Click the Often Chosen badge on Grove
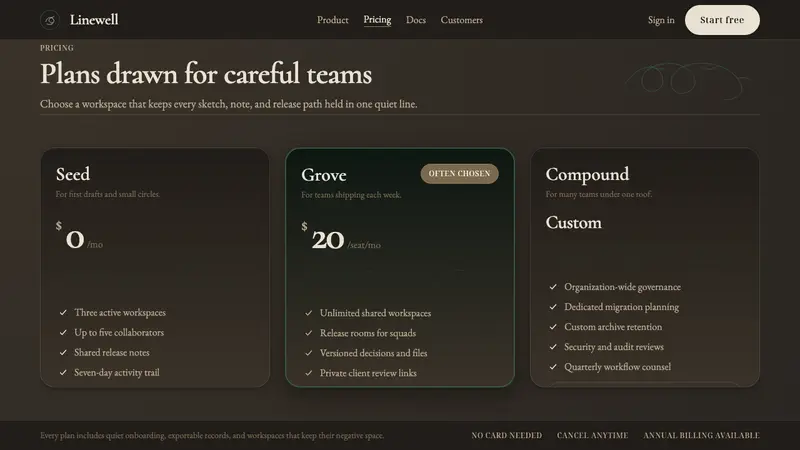The width and height of the screenshot is (800, 450). 459,173
